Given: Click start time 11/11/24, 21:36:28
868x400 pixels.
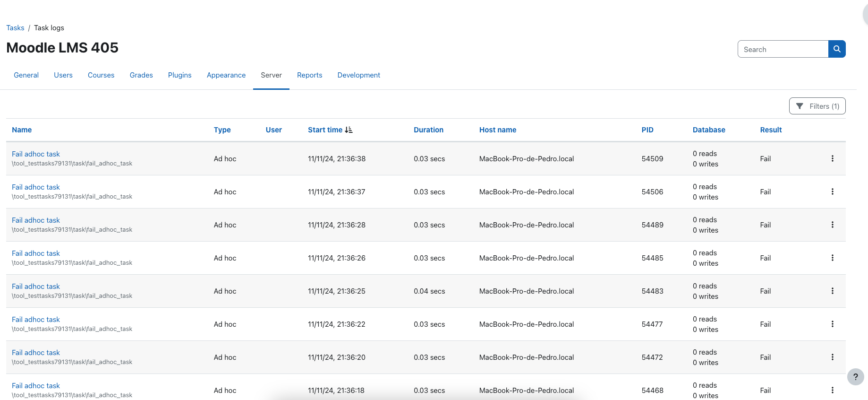Looking at the screenshot, I should pos(337,225).
